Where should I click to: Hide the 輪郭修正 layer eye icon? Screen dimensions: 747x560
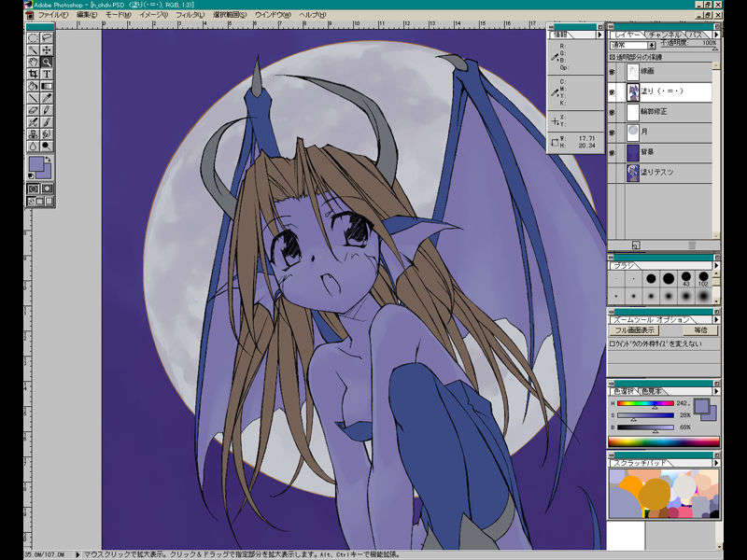point(613,112)
